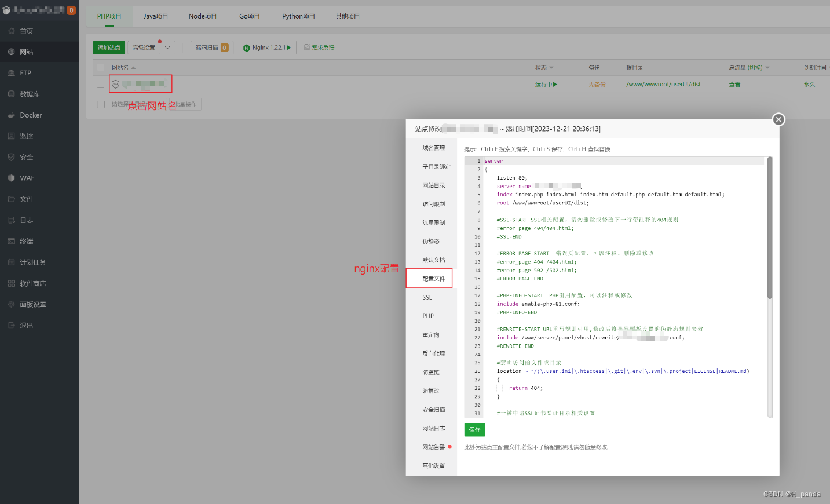Click the 高级设置 button
Image resolution: width=830 pixels, height=504 pixels.
click(144, 48)
